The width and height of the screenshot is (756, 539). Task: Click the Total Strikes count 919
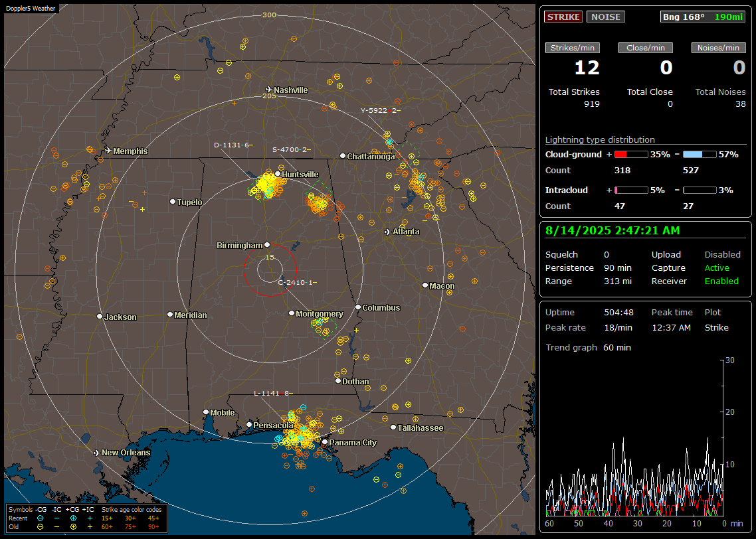tap(592, 104)
